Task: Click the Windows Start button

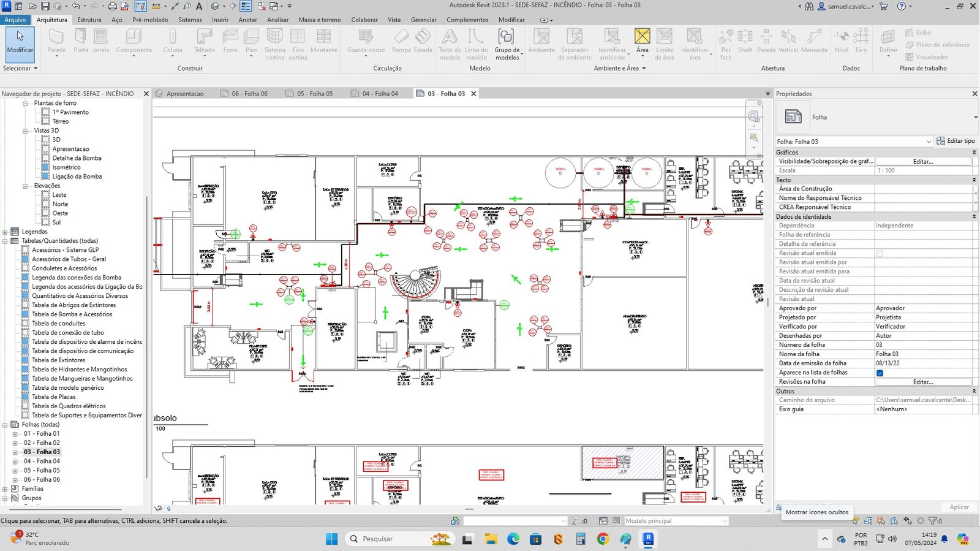Action: point(331,539)
